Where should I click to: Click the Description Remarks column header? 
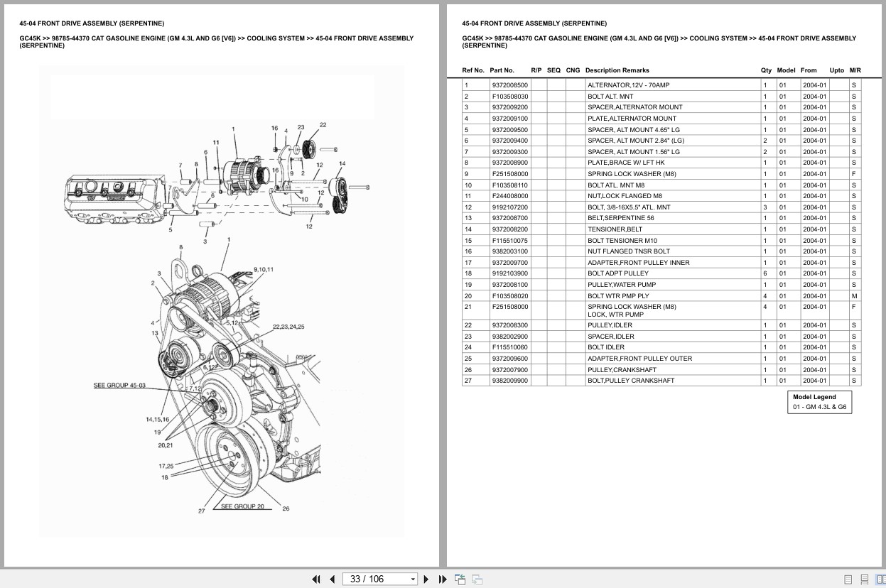617,70
